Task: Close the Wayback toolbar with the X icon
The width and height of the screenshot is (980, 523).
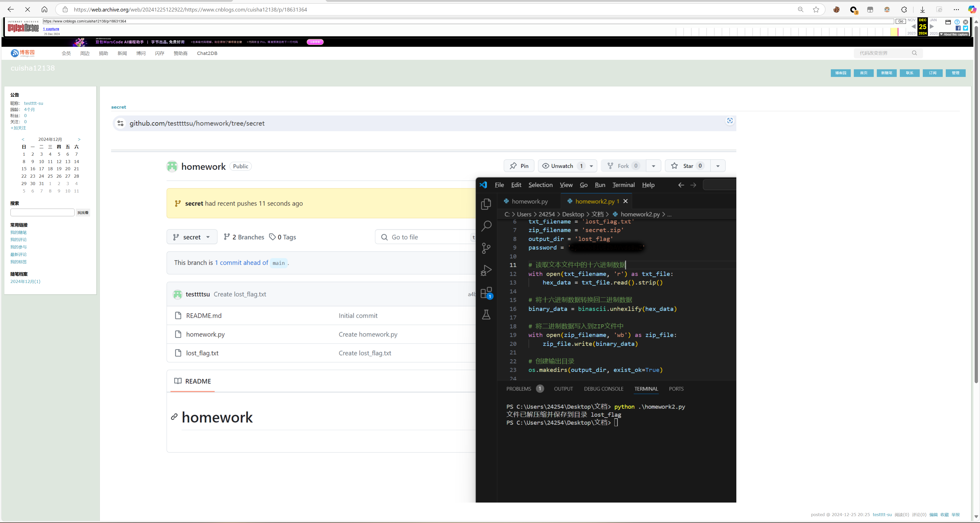Action: [x=965, y=22]
